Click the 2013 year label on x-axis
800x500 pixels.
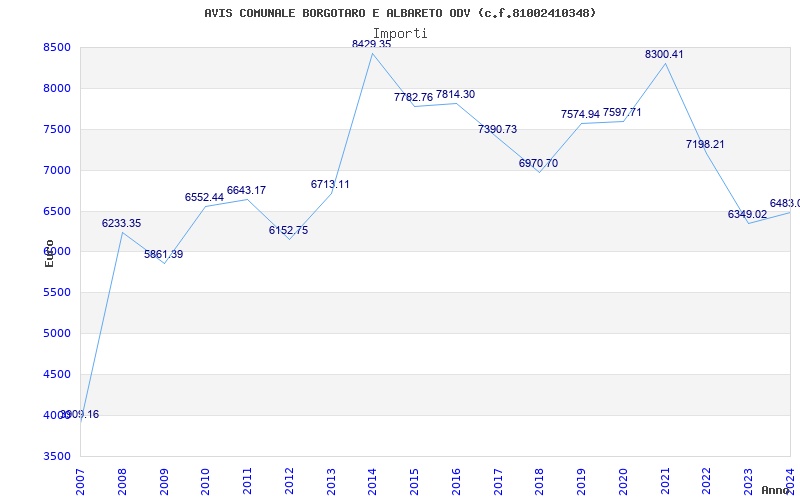pyautogui.click(x=331, y=482)
